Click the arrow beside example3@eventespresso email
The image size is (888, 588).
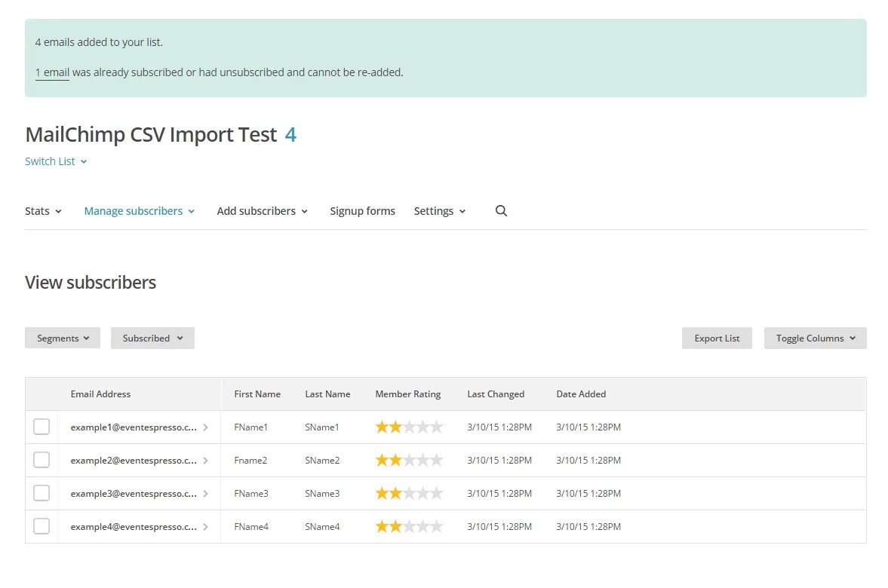(205, 494)
